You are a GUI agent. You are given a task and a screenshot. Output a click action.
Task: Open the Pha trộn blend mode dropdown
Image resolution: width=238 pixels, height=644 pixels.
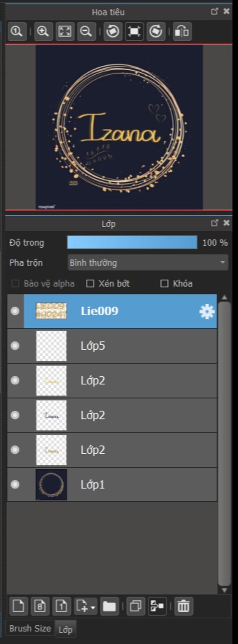coord(148,262)
